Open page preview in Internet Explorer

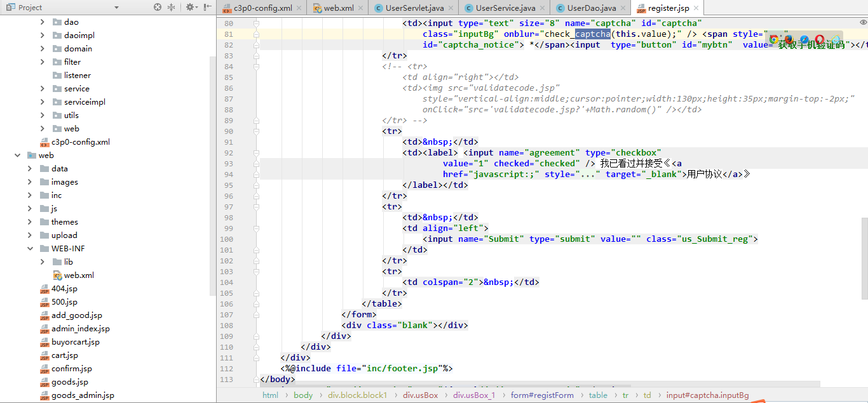coord(835,39)
